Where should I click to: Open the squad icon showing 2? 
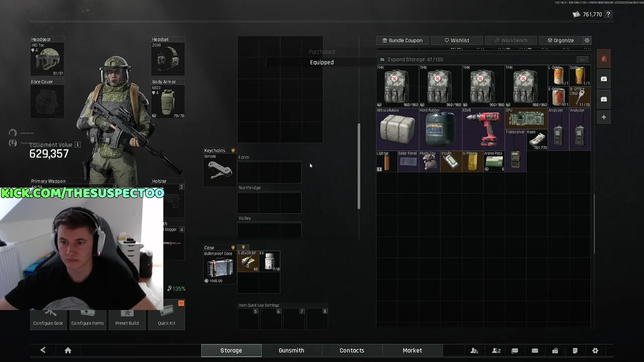496,350
